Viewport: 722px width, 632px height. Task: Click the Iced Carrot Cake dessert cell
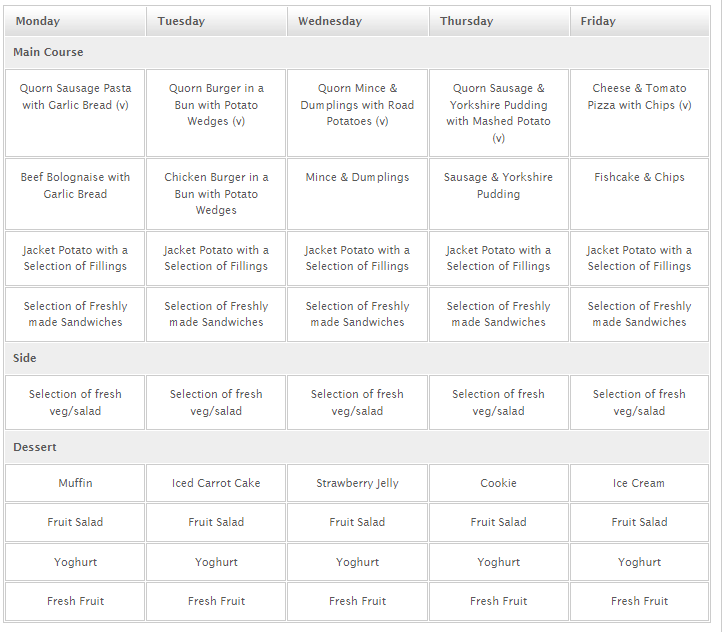[216, 483]
